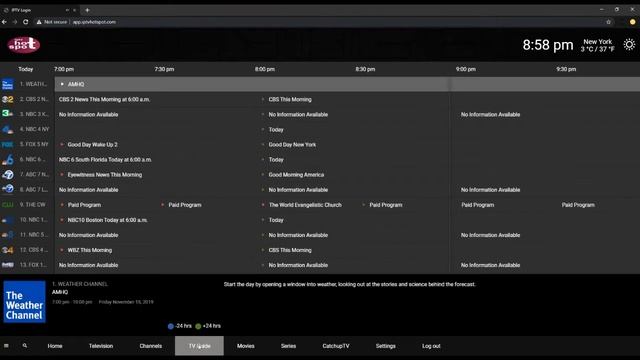Screen dimensions: 640x360
Task: Click the New York weather display
Action: pos(598,45)
